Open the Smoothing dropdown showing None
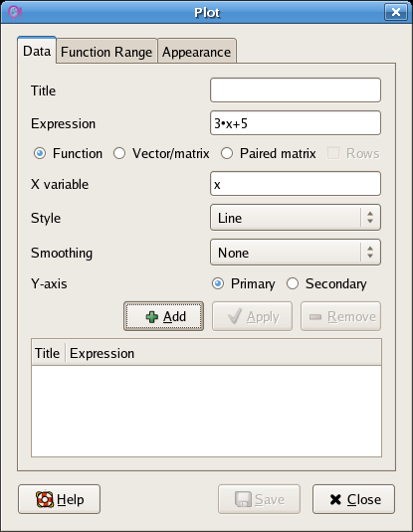Screen dimensions: 413x532 pyautogui.click(x=296, y=253)
